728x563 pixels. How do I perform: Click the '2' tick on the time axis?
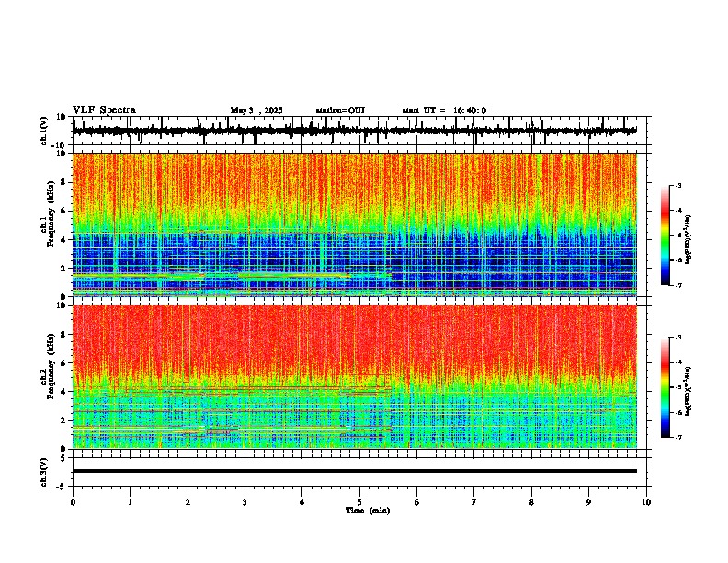click(x=188, y=502)
